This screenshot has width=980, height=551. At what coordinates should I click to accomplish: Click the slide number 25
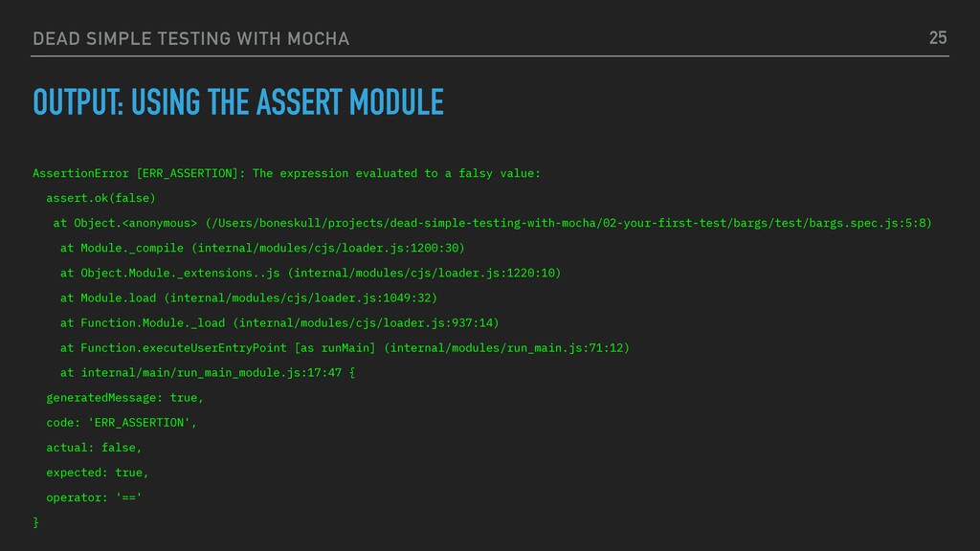tap(938, 38)
